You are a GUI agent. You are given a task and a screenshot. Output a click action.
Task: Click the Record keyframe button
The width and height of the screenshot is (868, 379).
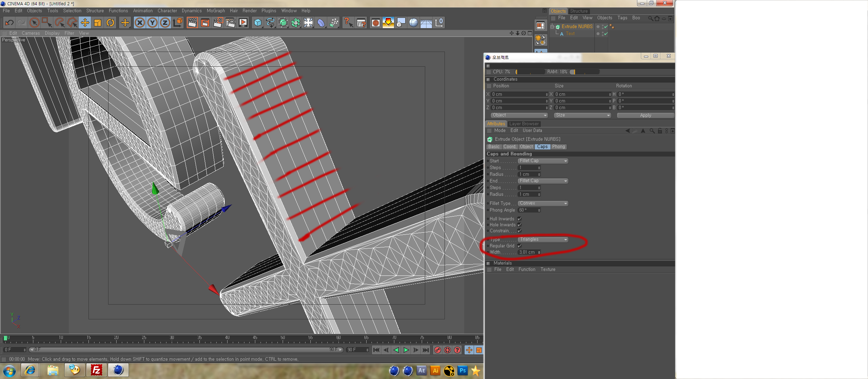tap(438, 350)
